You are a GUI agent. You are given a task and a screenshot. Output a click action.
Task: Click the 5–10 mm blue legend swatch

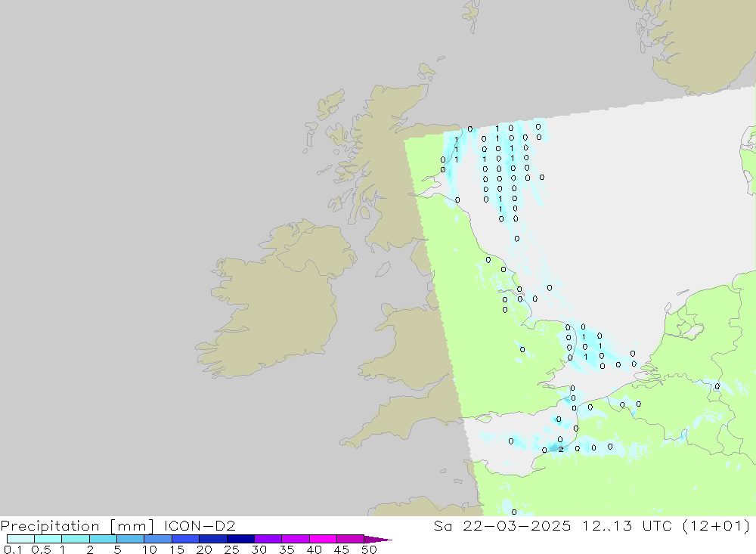click(131, 539)
